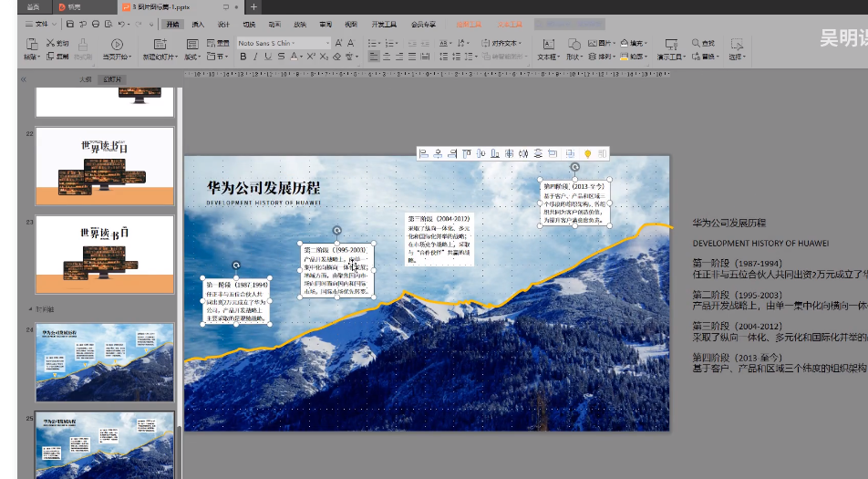
Task: Switch to the Outline pane tab
Action: click(x=86, y=79)
